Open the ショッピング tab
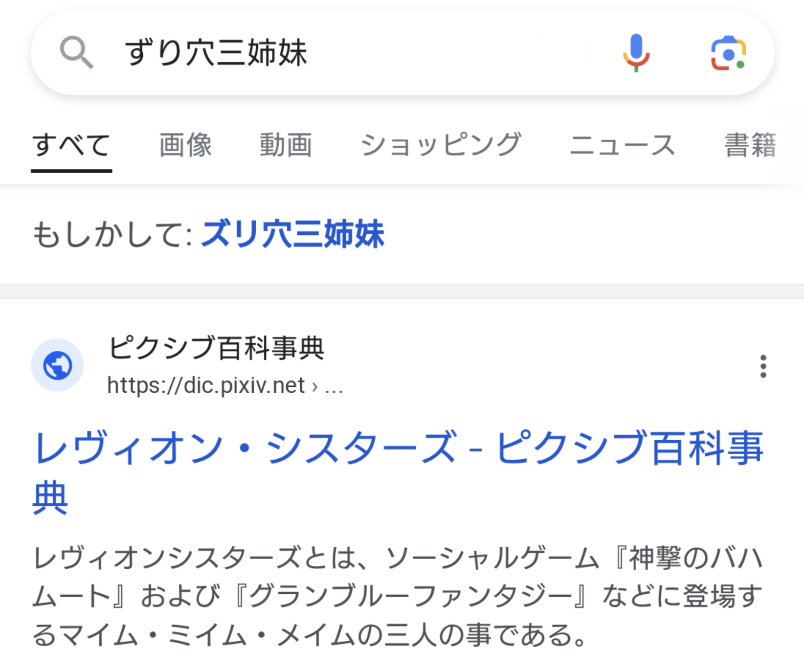 [x=441, y=145]
